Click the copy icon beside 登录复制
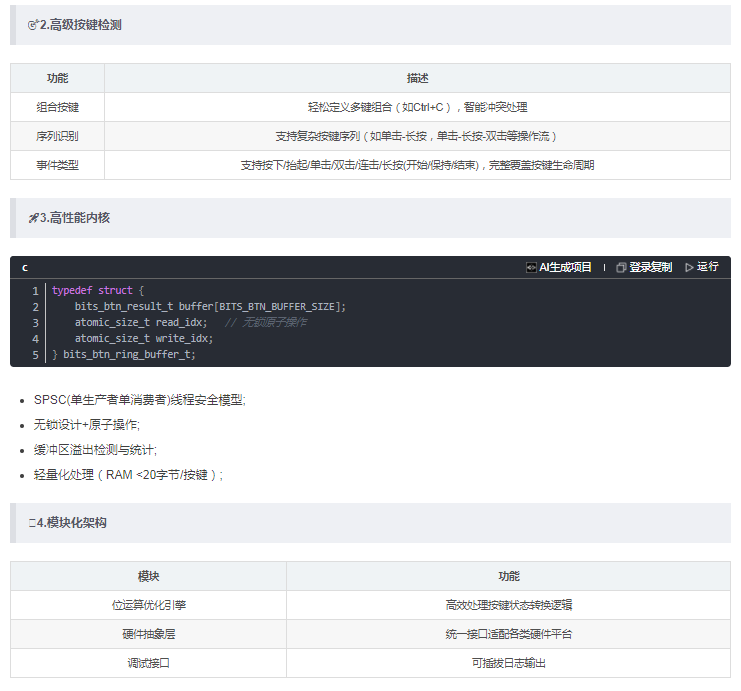This screenshot has height=691, width=741. coord(621,268)
